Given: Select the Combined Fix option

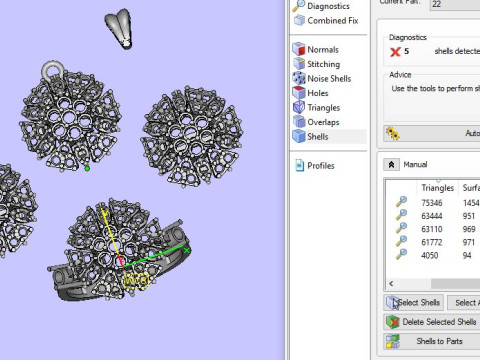Looking at the screenshot, I should pos(326,21).
